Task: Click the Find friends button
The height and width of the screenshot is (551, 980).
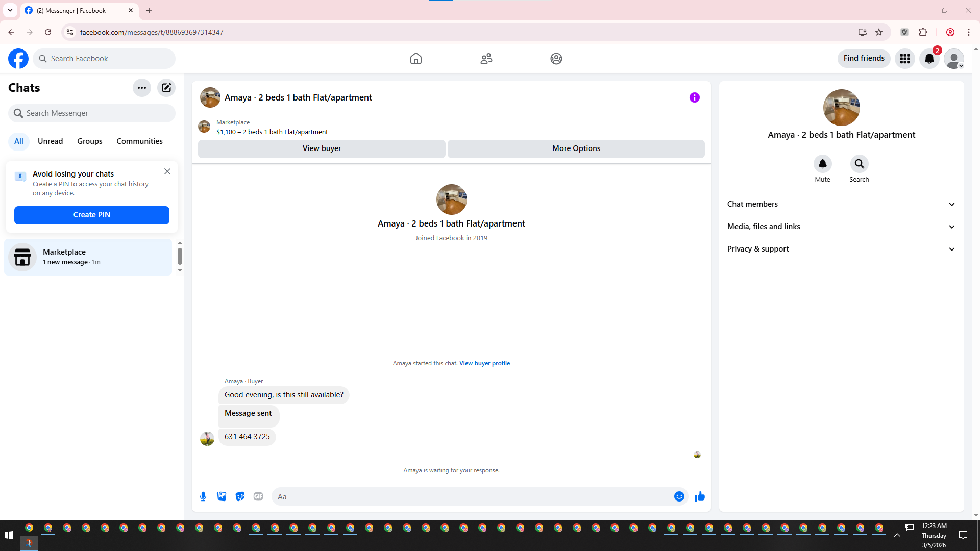Action: click(864, 59)
